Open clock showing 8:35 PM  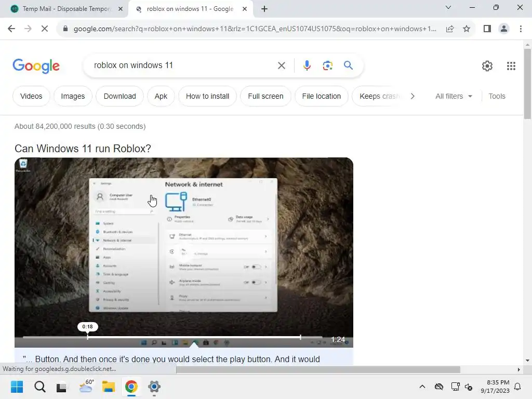[x=495, y=387]
